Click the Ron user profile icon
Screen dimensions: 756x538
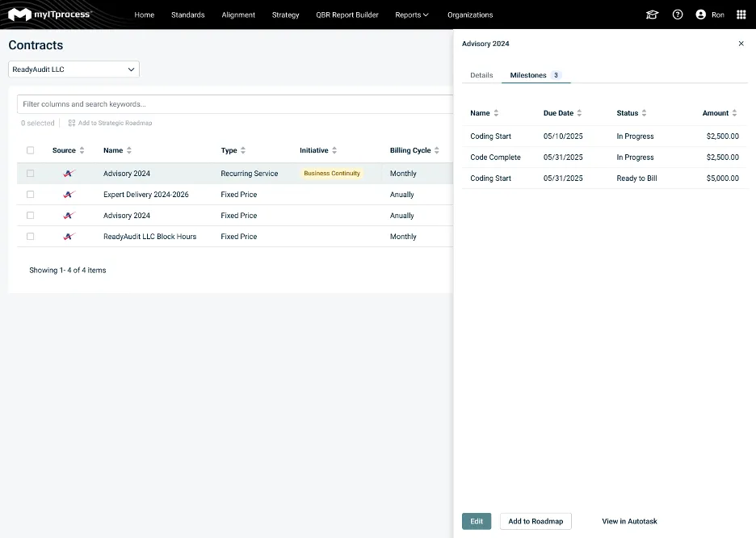pyautogui.click(x=700, y=15)
